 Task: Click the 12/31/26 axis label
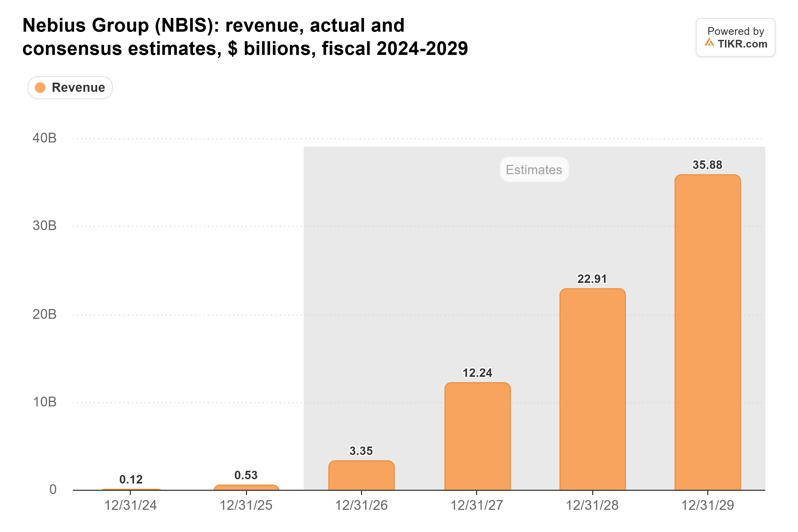(x=361, y=506)
